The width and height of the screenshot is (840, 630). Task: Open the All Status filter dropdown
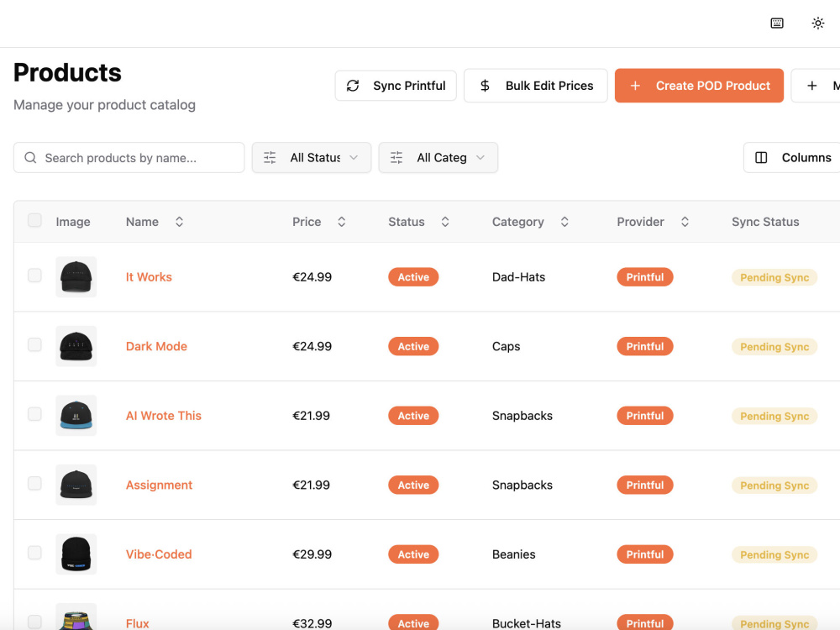click(312, 158)
